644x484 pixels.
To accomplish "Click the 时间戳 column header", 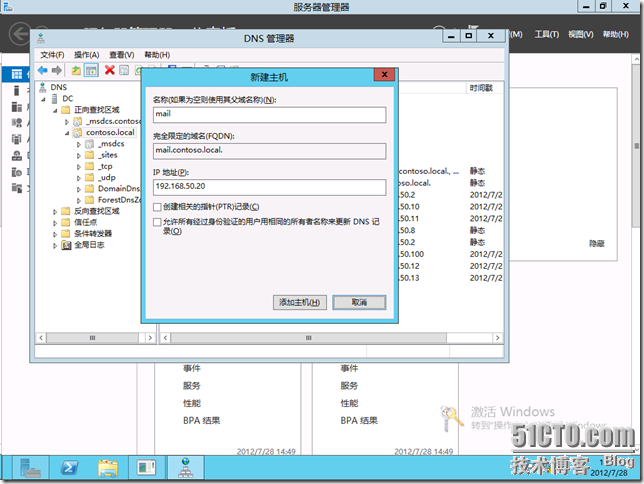I will click(x=481, y=88).
